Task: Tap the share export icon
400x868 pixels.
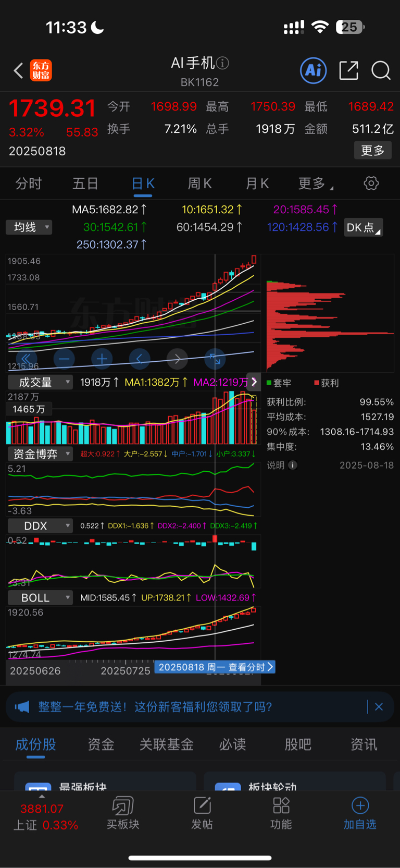Action: point(348,70)
